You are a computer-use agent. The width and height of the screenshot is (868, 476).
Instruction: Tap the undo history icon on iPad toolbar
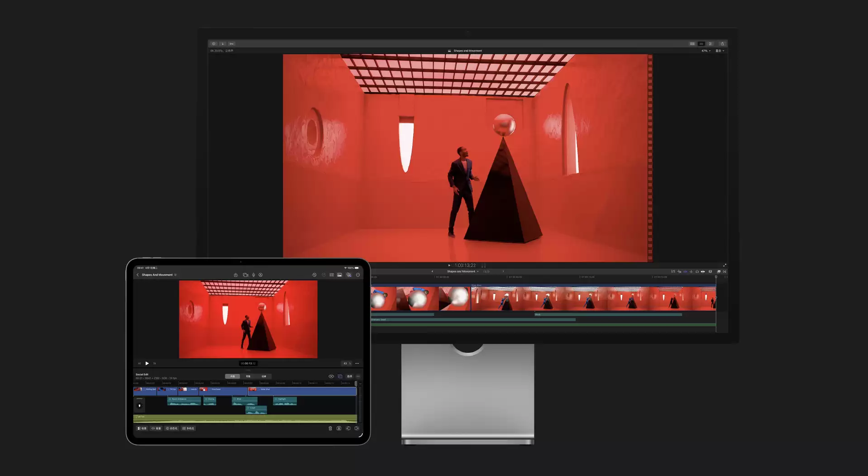pos(314,275)
